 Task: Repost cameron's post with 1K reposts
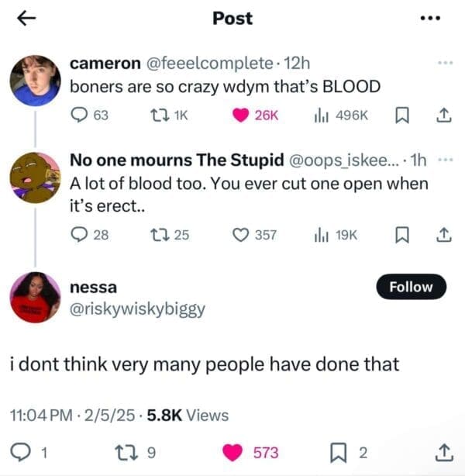coord(152,115)
